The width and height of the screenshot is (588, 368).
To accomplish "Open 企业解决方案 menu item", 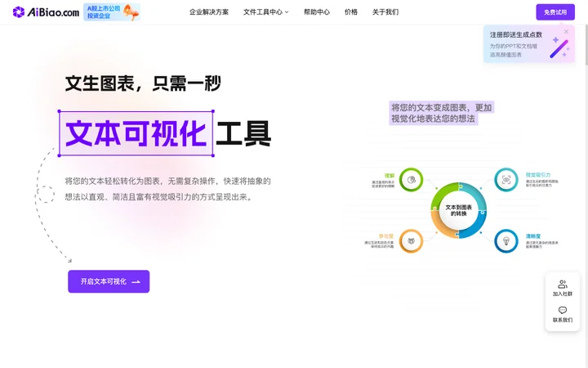I will (209, 12).
